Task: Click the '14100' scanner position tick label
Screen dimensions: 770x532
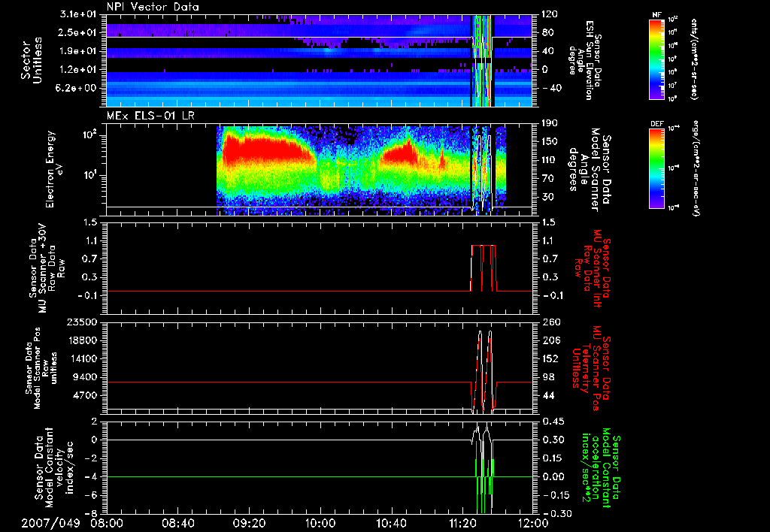Action: pos(83,358)
